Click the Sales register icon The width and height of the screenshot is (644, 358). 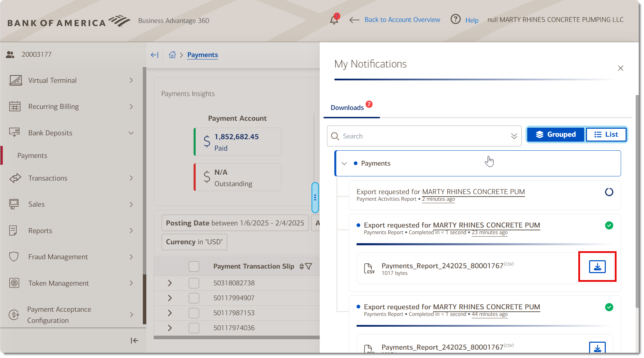(x=14, y=204)
